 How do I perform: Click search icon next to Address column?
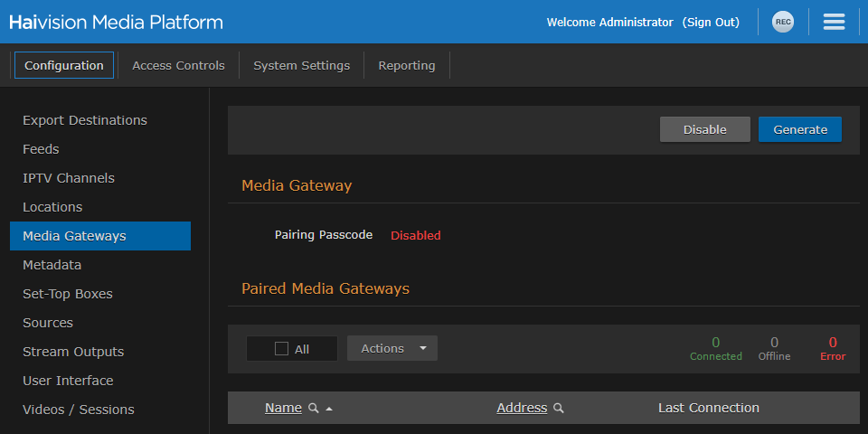(x=559, y=409)
